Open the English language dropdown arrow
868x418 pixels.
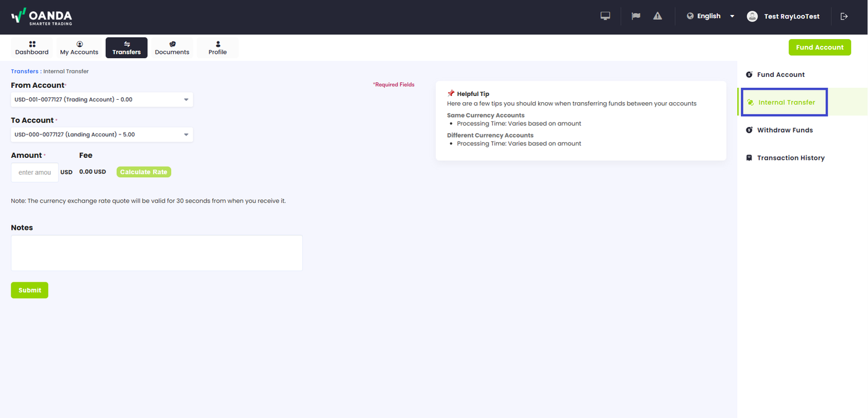click(x=732, y=17)
